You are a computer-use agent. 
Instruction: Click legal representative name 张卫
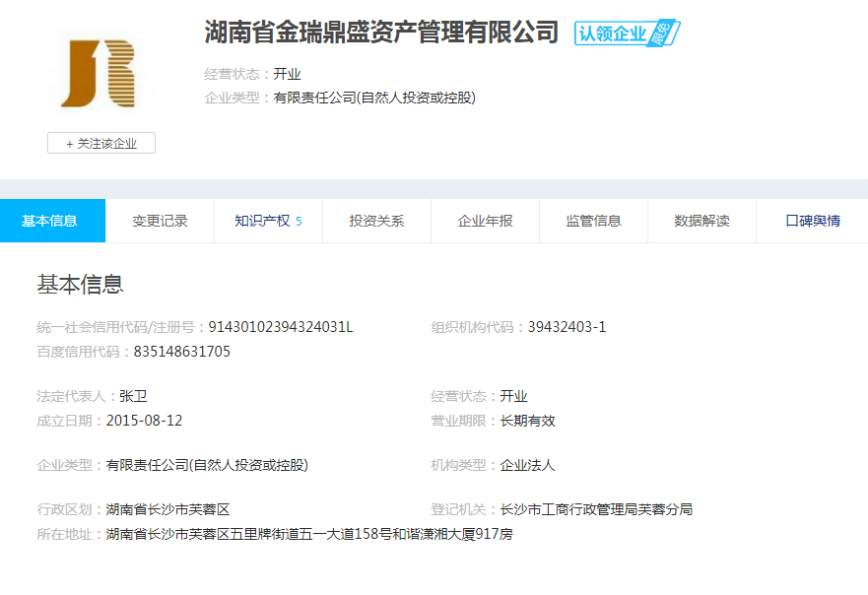tap(133, 396)
